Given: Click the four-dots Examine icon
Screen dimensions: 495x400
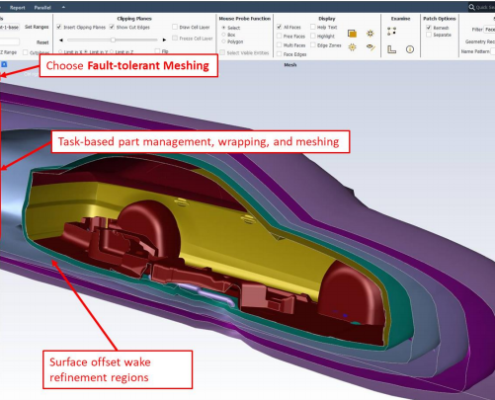Looking at the screenshot, I should 392,31.
